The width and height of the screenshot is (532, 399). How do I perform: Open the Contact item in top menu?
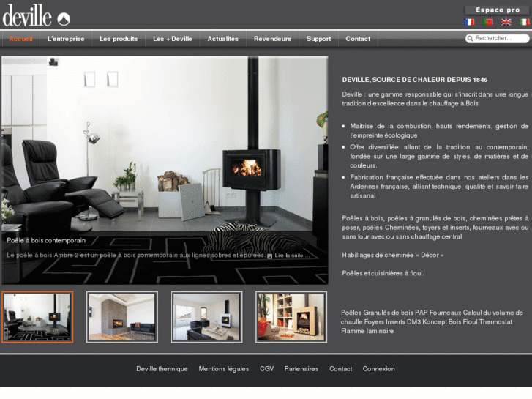(x=358, y=39)
